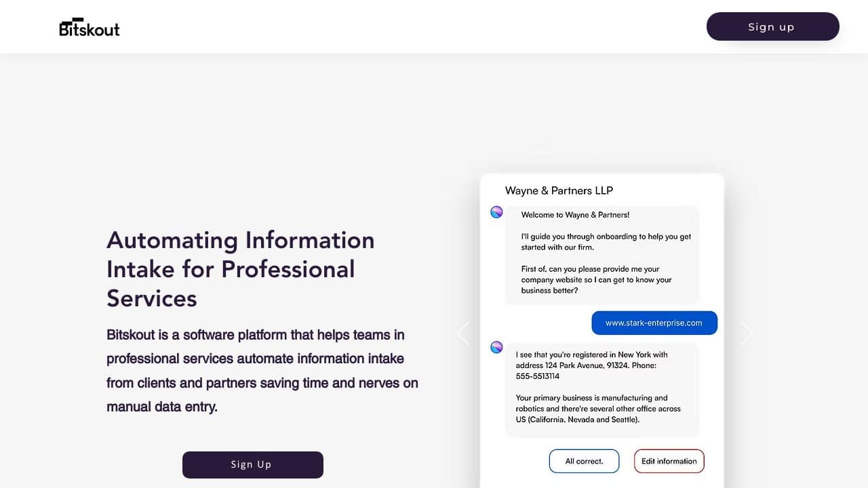Click the bot avatar beside Welcome message
Screen dimensions: 868x488
(x=496, y=212)
